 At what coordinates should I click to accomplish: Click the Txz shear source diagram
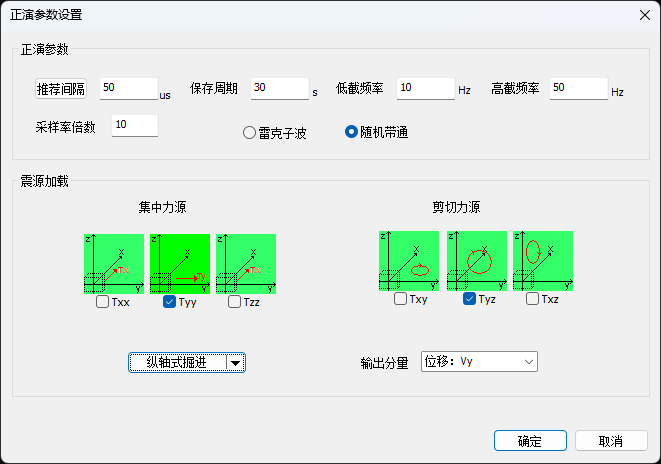tap(542, 261)
